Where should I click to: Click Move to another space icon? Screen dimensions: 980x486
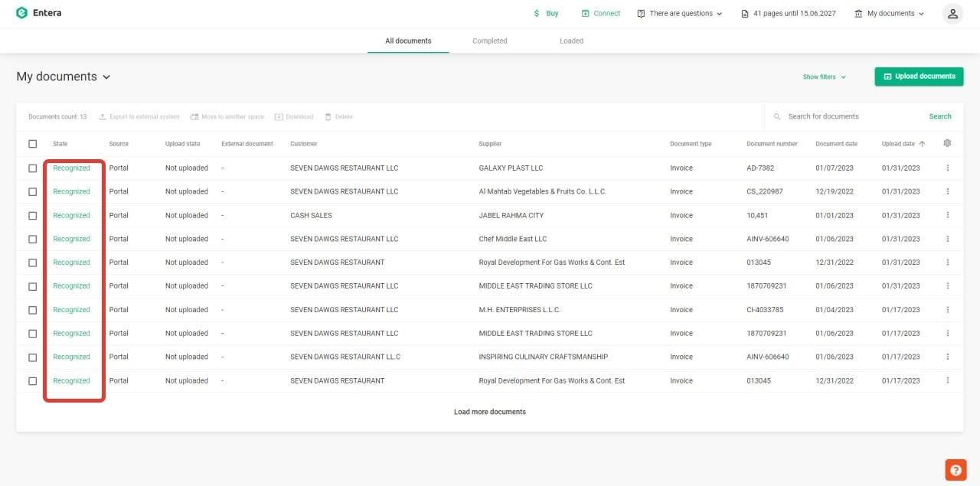click(194, 117)
